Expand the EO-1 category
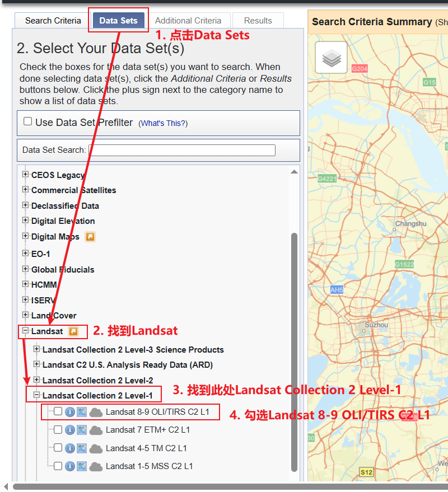 click(25, 253)
